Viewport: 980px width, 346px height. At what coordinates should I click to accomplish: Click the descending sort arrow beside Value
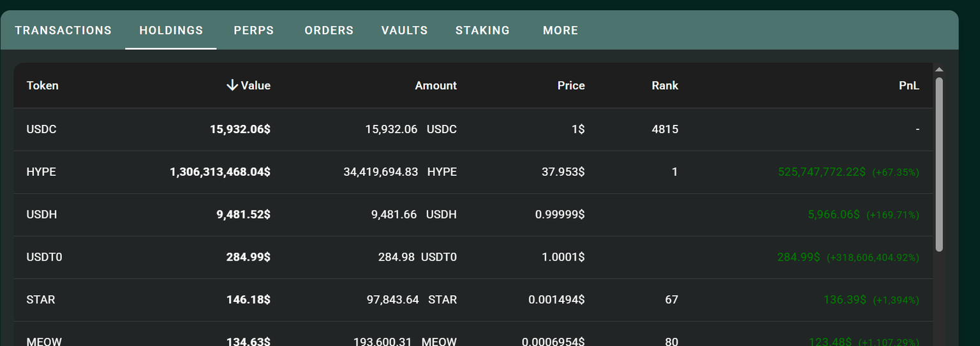(x=232, y=85)
